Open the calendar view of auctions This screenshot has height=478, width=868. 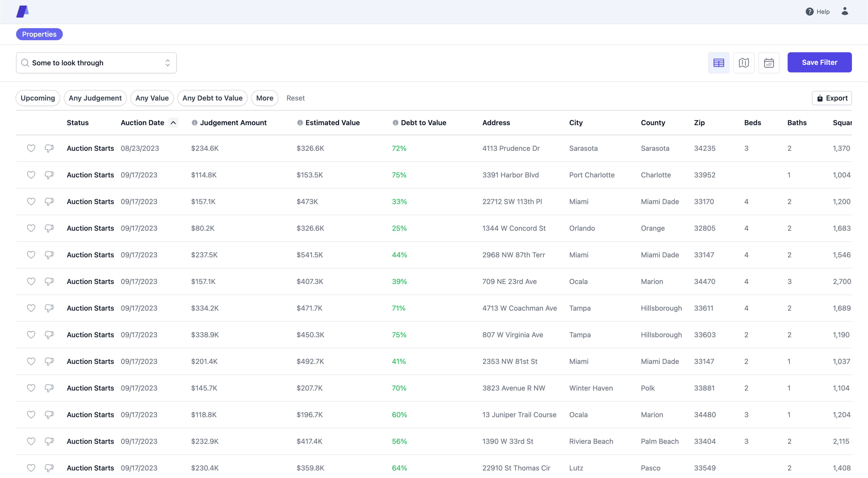[x=769, y=63]
